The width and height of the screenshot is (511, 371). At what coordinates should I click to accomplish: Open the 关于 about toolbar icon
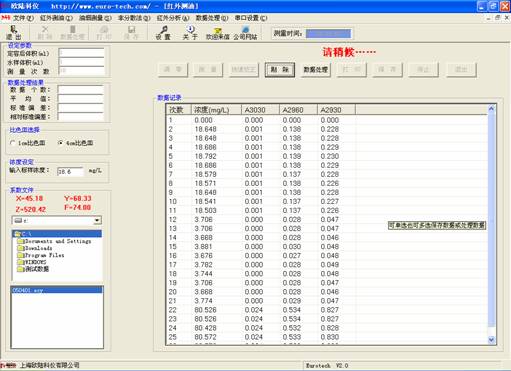coord(190,33)
